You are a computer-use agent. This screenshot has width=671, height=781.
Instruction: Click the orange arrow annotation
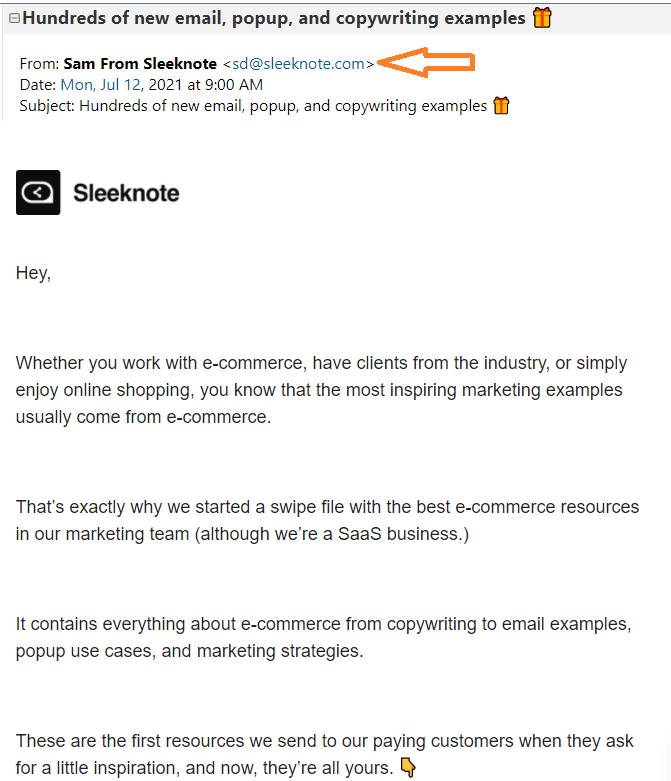426,62
